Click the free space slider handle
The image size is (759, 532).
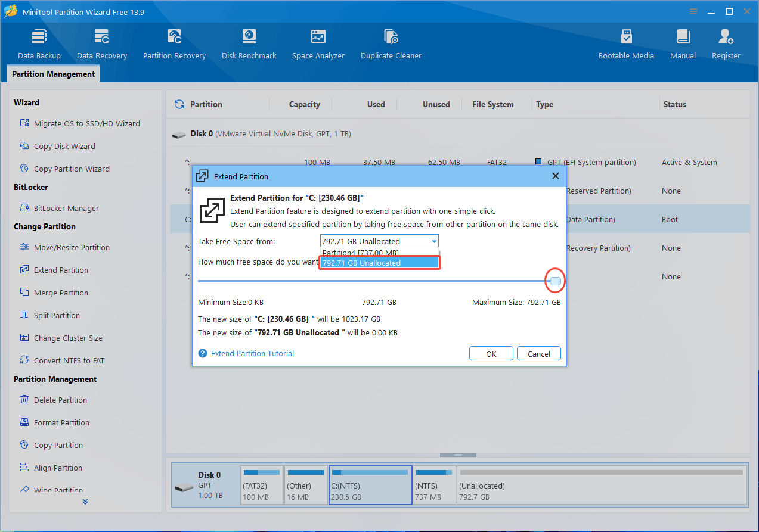pyautogui.click(x=556, y=281)
